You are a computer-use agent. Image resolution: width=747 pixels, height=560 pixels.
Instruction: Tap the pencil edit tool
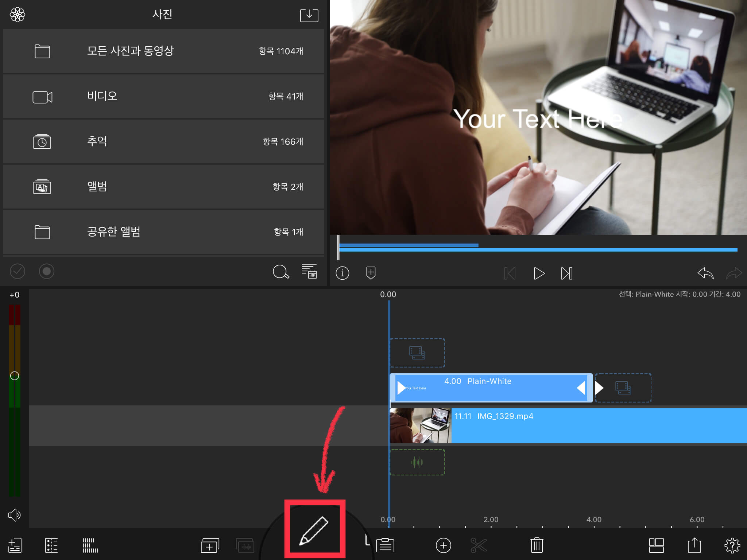314,530
